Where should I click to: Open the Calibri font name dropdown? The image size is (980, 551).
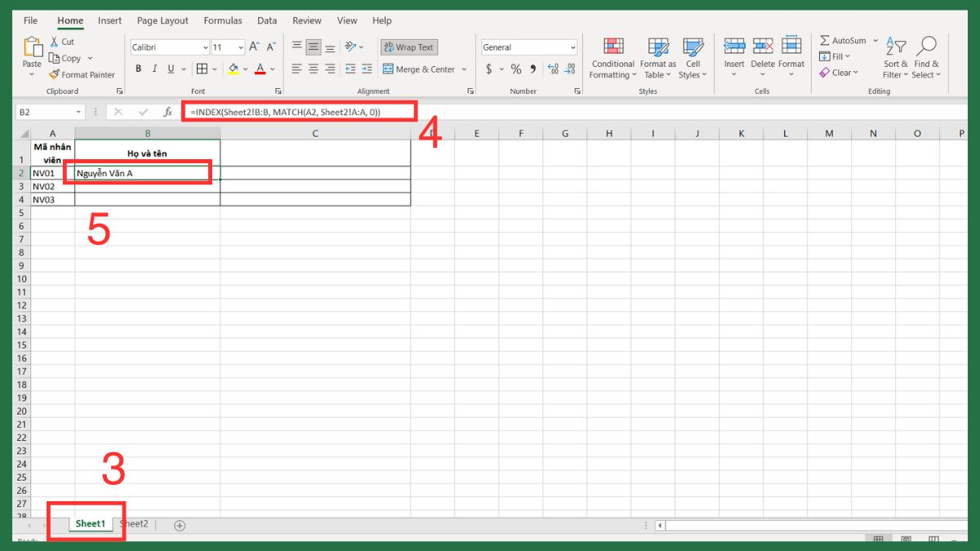[204, 47]
